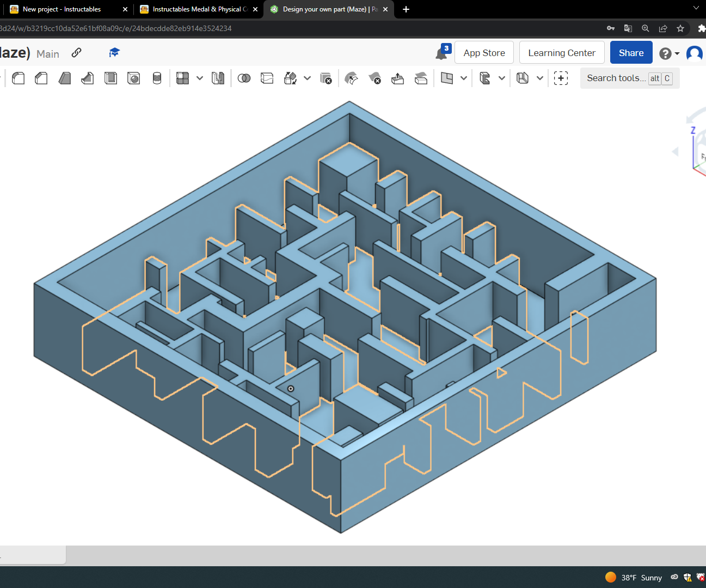Open the Delete part tool
The image size is (706, 588).
point(326,78)
